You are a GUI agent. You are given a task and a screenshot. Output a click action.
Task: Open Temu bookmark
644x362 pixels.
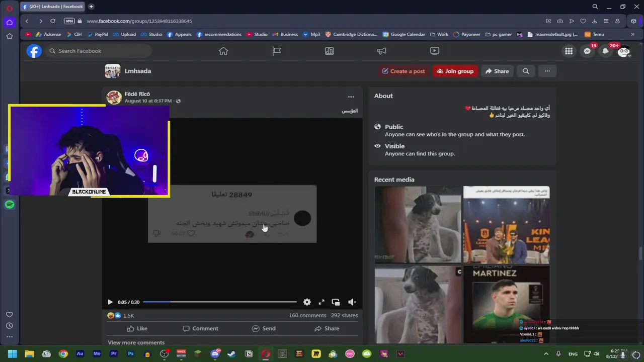coord(594,34)
